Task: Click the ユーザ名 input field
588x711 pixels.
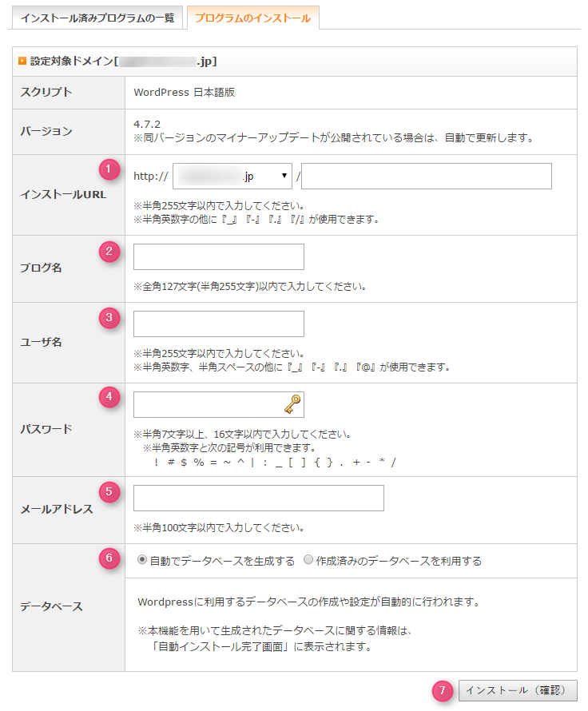Action: click(x=219, y=324)
